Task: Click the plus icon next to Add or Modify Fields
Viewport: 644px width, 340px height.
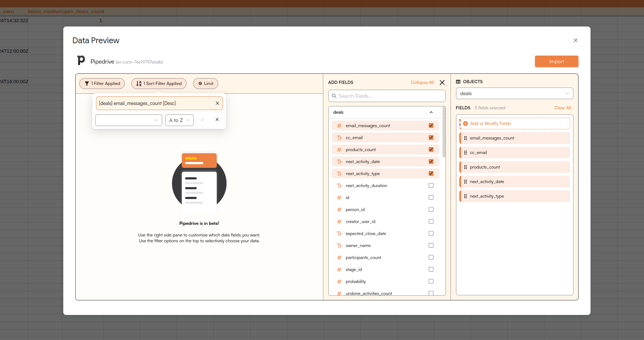Action: [x=465, y=124]
